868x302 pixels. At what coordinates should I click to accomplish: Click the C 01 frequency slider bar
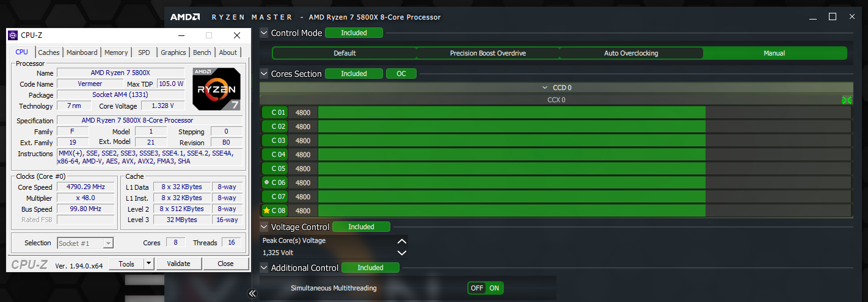click(x=585, y=112)
